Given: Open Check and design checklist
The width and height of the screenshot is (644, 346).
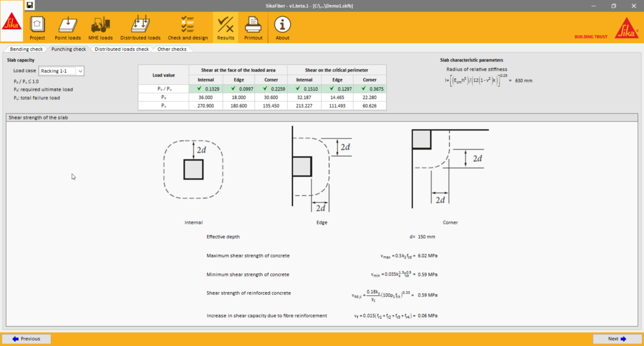Looking at the screenshot, I should tap(188, 28).
